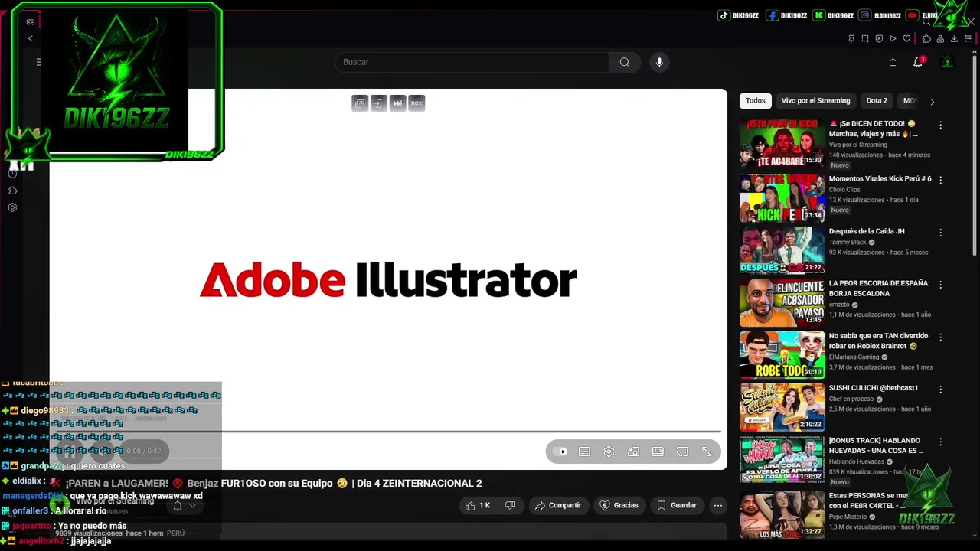The image size is (980, 551).
Task: Click the video pop-out icon above the player
Action: tap(360, 103)
